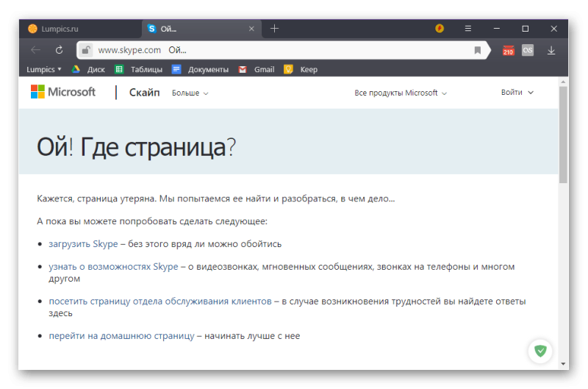Open the Таблицы bookmark
The width and height of the screenshot is (588, 389).
pyautogui.click(x=139, y=69)
